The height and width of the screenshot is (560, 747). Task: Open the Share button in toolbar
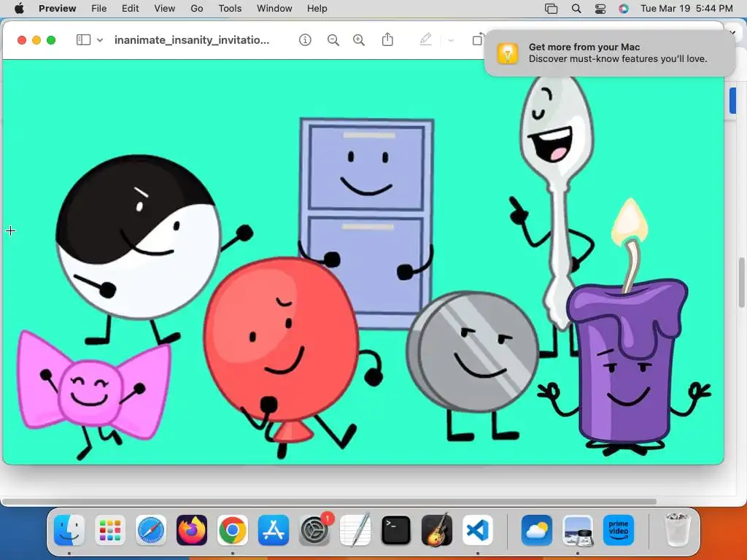tap(388, 39)
